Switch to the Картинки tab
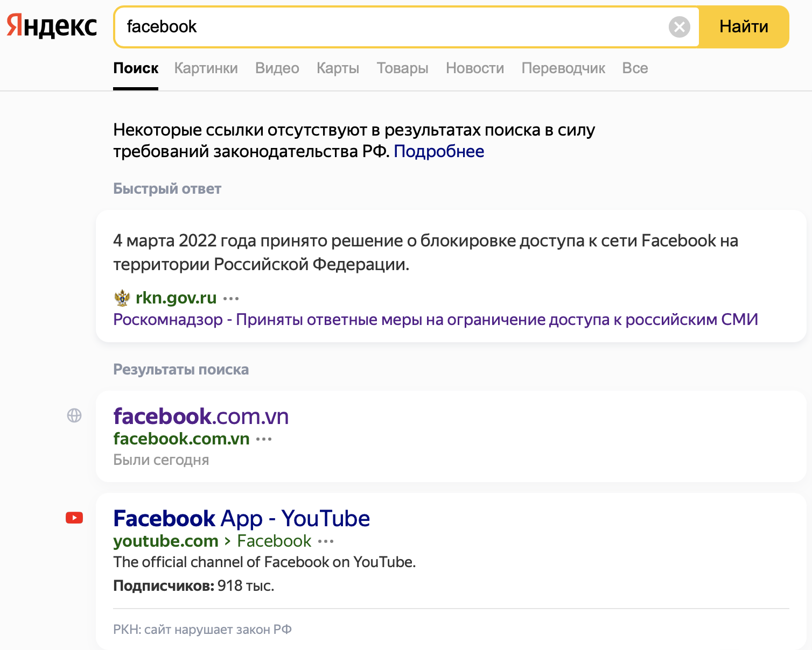Image resolution: width=812 pixels, height=650 pixels. 206,68
